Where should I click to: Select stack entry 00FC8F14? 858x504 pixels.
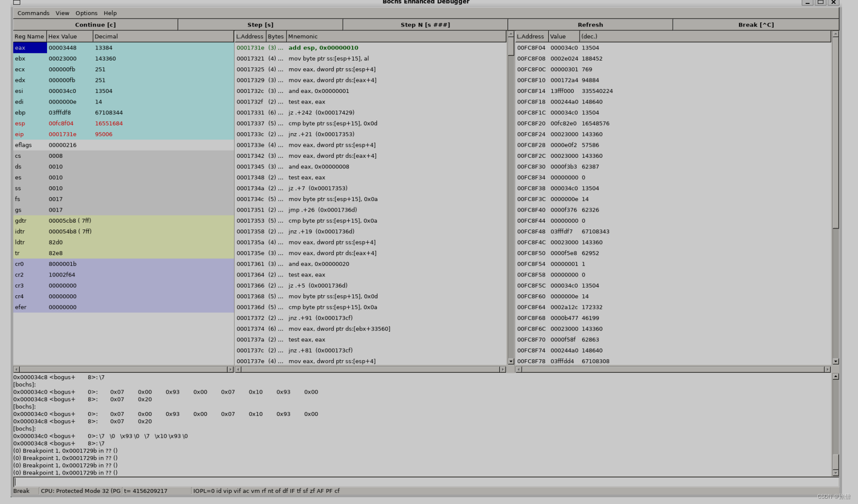click(673, 91)
